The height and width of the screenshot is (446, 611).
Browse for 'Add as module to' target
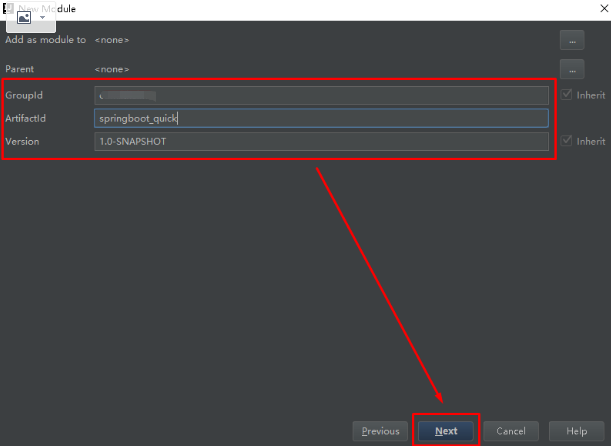(572, 40)
